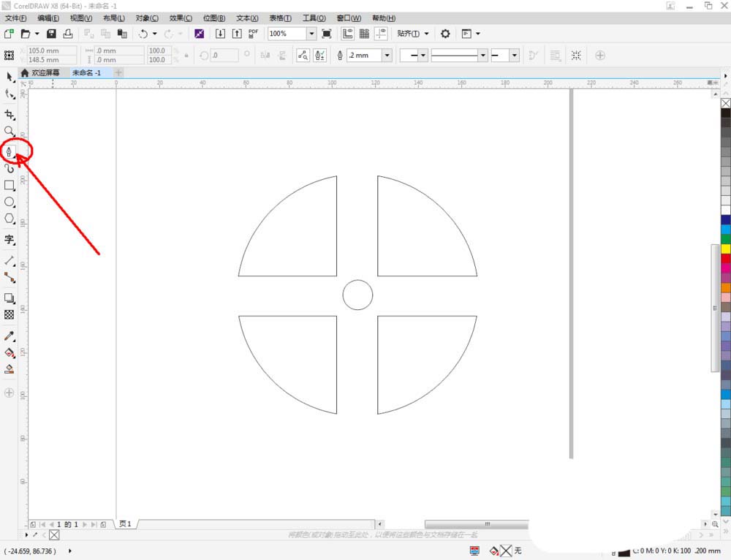Open Options gear icon

(x=445, y=34)
